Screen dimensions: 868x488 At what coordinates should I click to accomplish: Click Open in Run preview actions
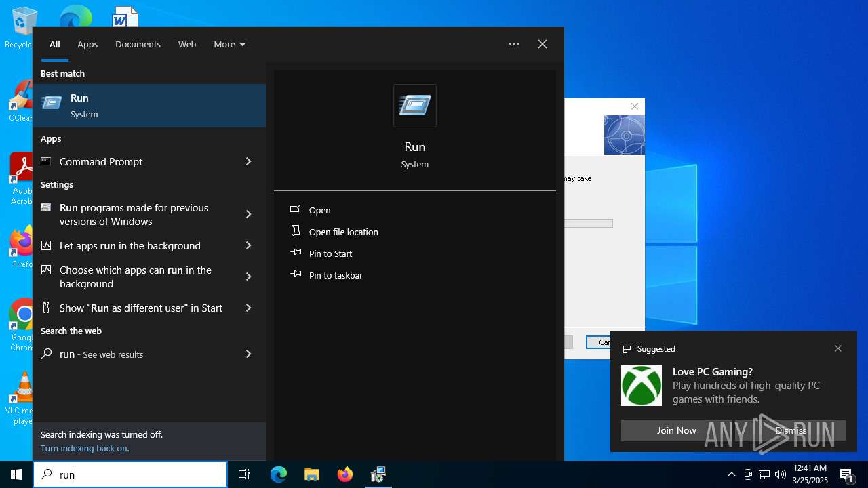tap(320, 210)
